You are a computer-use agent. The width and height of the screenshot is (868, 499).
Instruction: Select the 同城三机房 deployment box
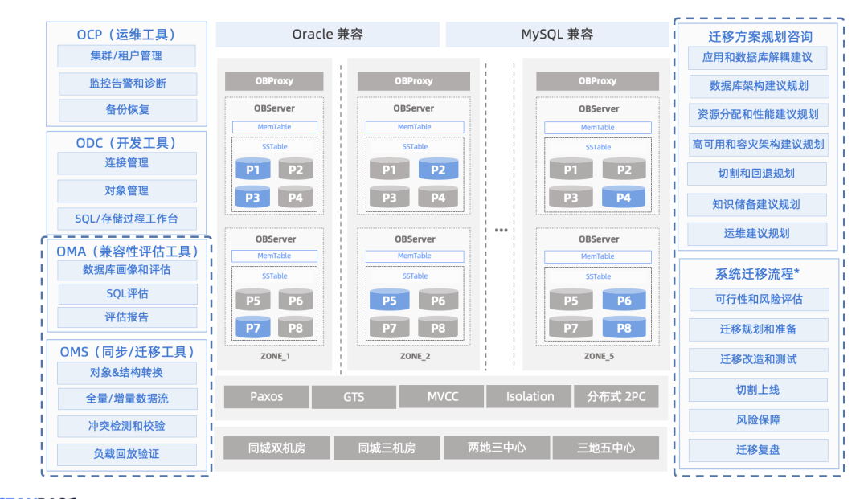(x=387, y=448)
